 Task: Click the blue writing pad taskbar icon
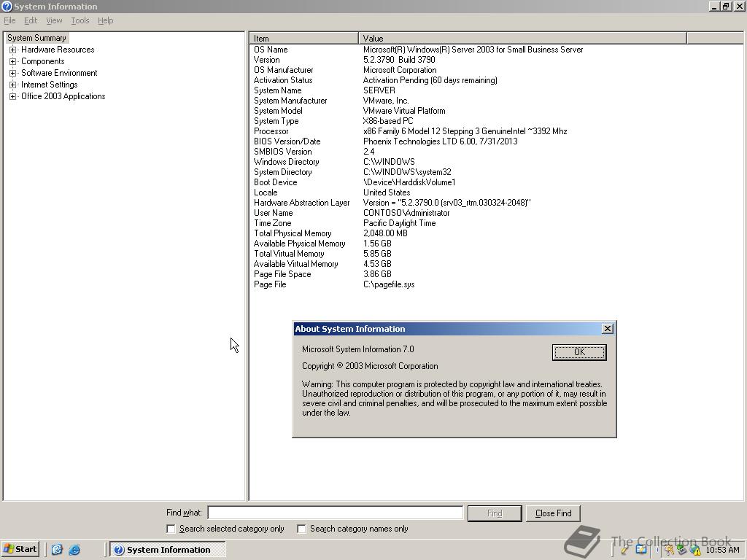pyautogui.click(x=640, y=550)
